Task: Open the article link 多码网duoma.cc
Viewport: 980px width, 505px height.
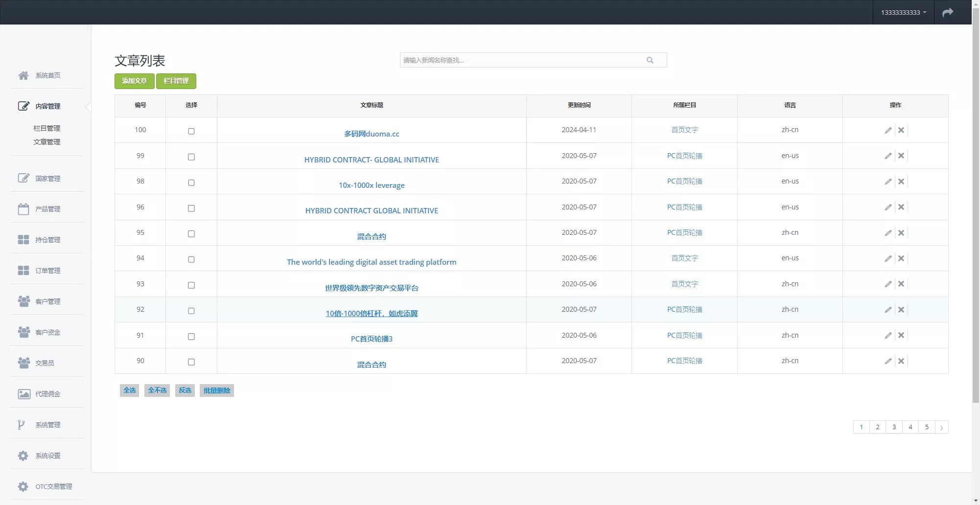Action: click(372, 134)
